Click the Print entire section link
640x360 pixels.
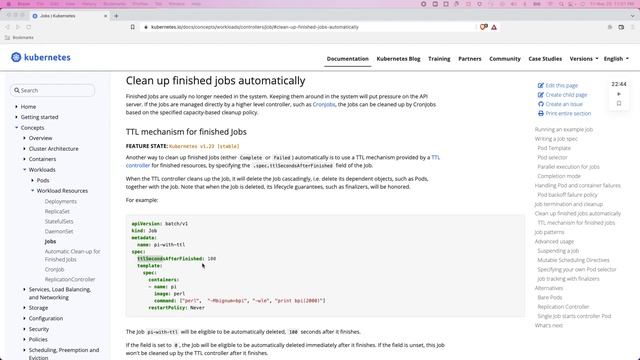pyautogui.click(x=564, y=113)
